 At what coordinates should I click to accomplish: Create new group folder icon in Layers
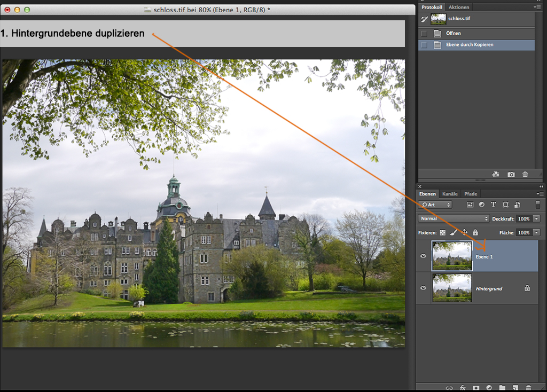click(502, 387)
